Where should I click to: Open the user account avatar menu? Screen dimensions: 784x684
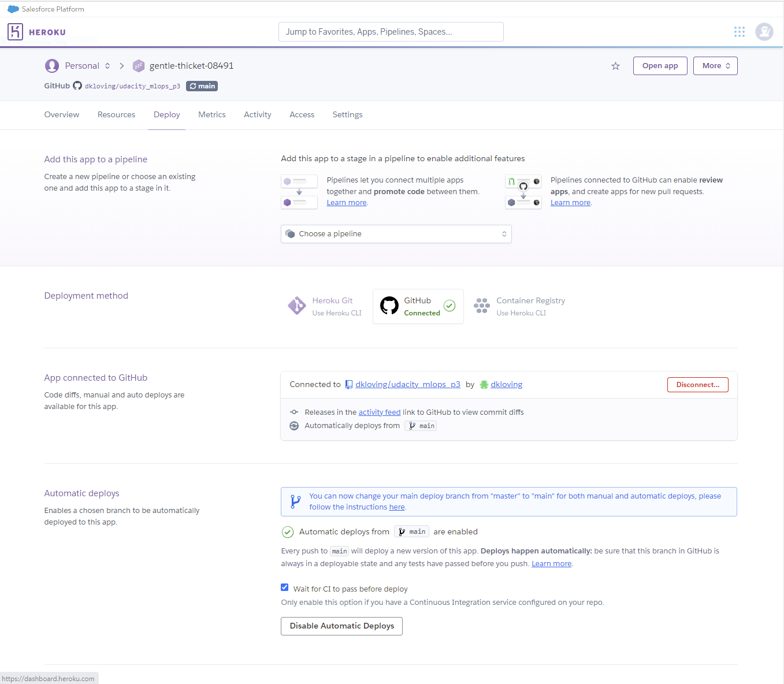[764, 32]
